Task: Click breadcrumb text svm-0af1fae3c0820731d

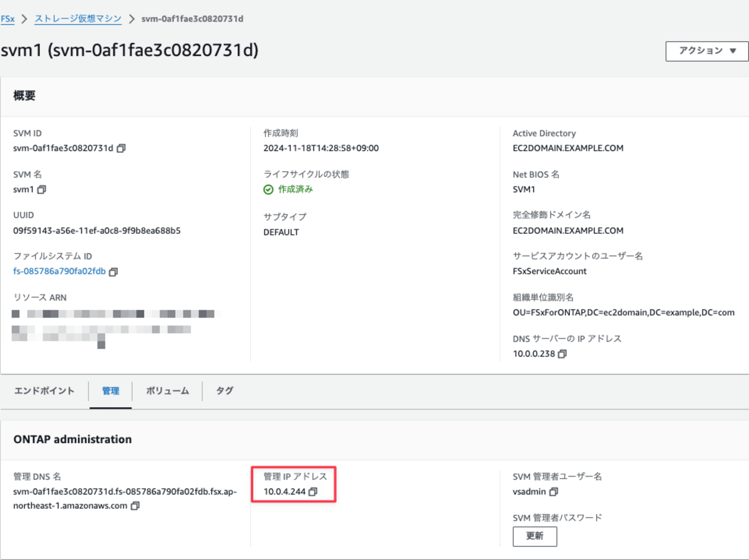Action: coord(192,19)
